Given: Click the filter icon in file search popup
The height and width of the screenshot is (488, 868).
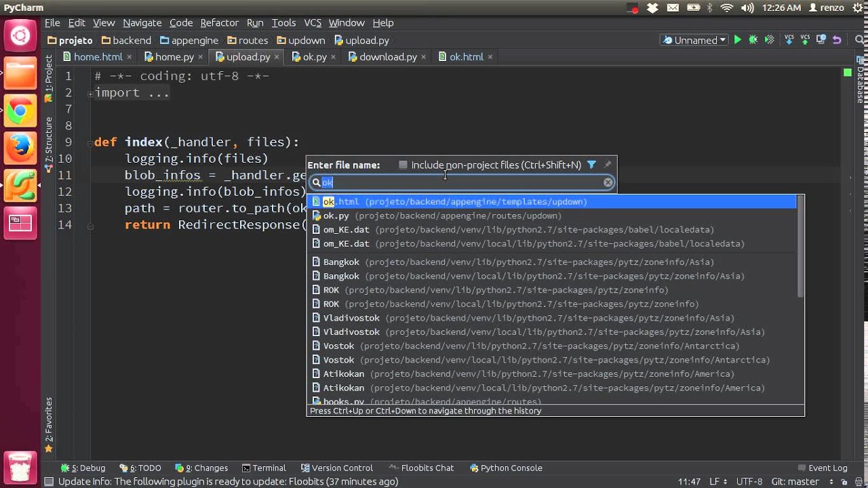Looking at the screenshot, I should coord(591,165).
